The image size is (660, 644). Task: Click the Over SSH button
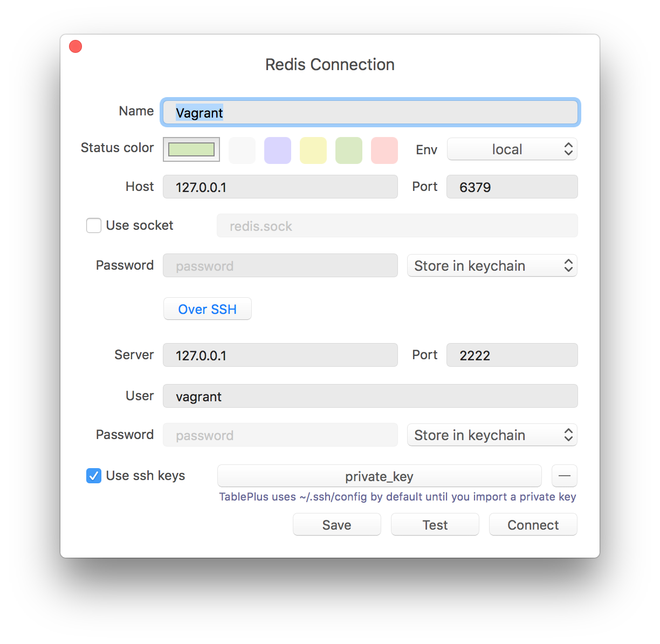[x=207, y=309]
